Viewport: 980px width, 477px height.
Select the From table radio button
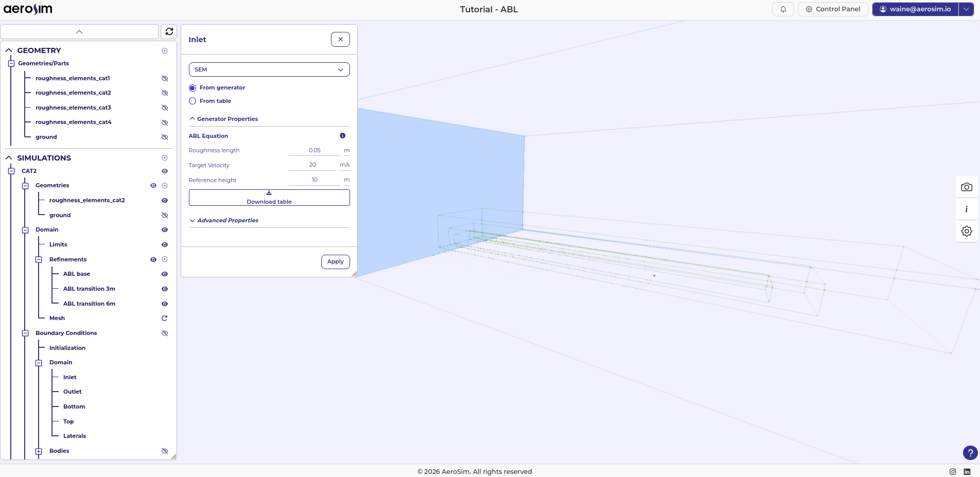[192, 101]
